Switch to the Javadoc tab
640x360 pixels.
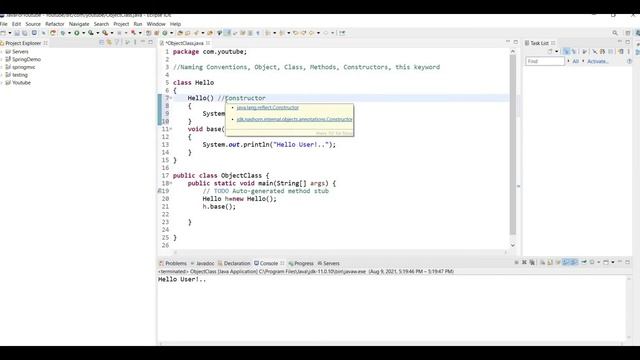coord(202,263)
